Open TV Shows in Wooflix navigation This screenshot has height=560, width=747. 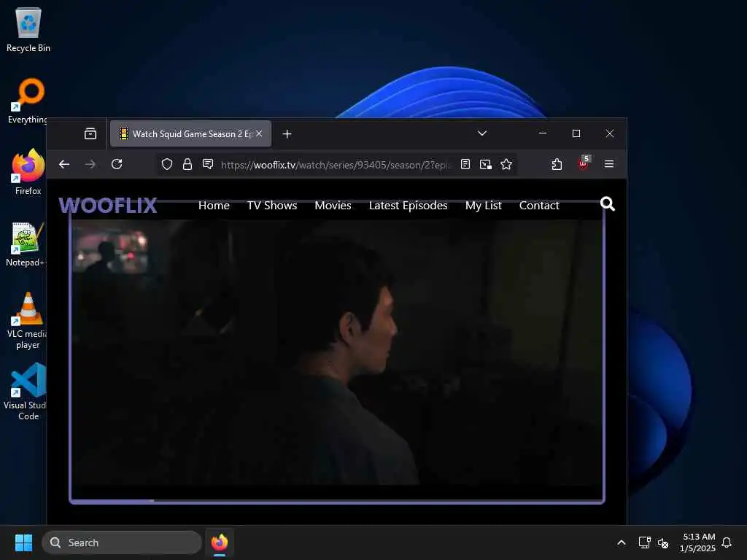tap(272, 205)
